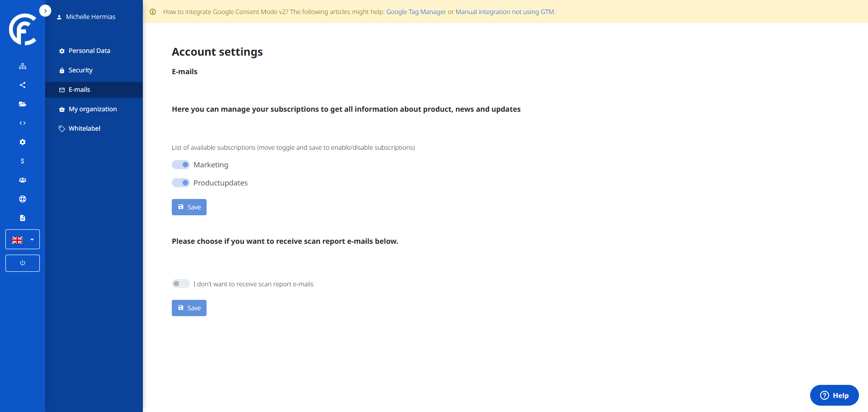This screenshot has height=412, width=868.
Task: Open the document icon in the sidebar
Action: (23, 218)
